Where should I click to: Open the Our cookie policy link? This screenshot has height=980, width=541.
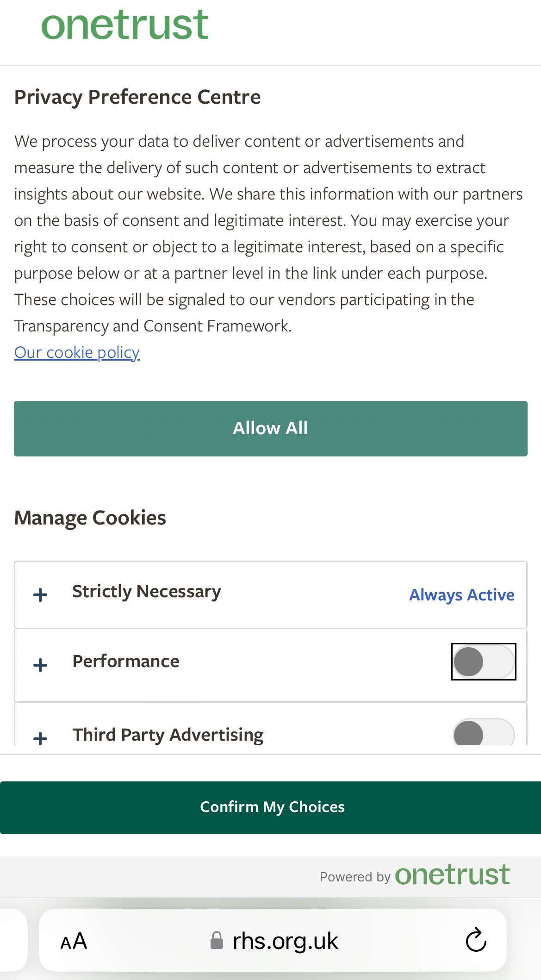coord(77,352)
